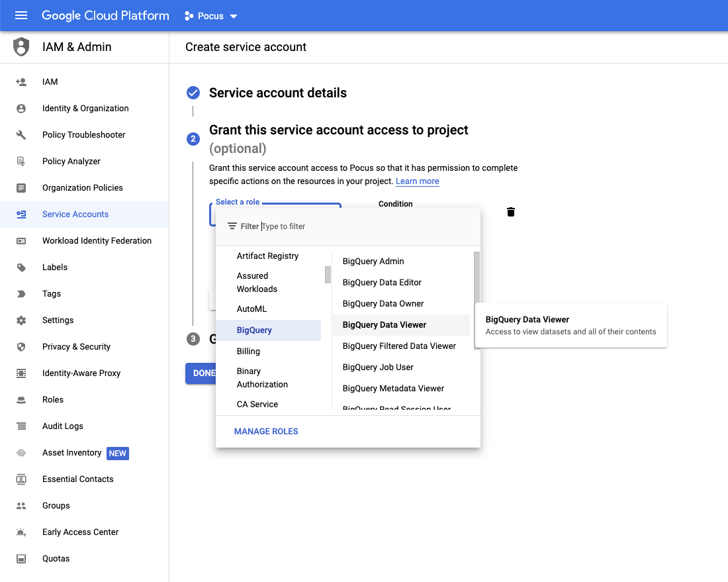Open the Learn more link
The image size is (728, 582).
pos(417,181)
